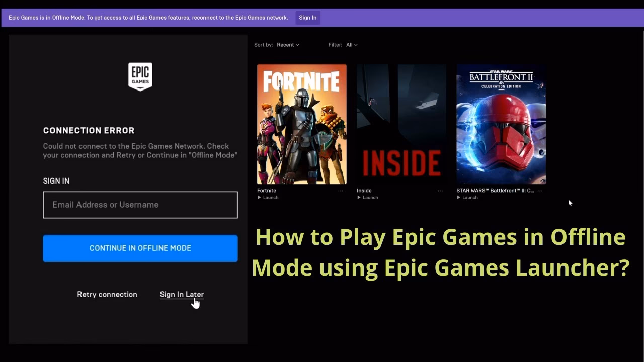644x362 pixels.
Task: Click the Inside title text
Action: (364, 191)
